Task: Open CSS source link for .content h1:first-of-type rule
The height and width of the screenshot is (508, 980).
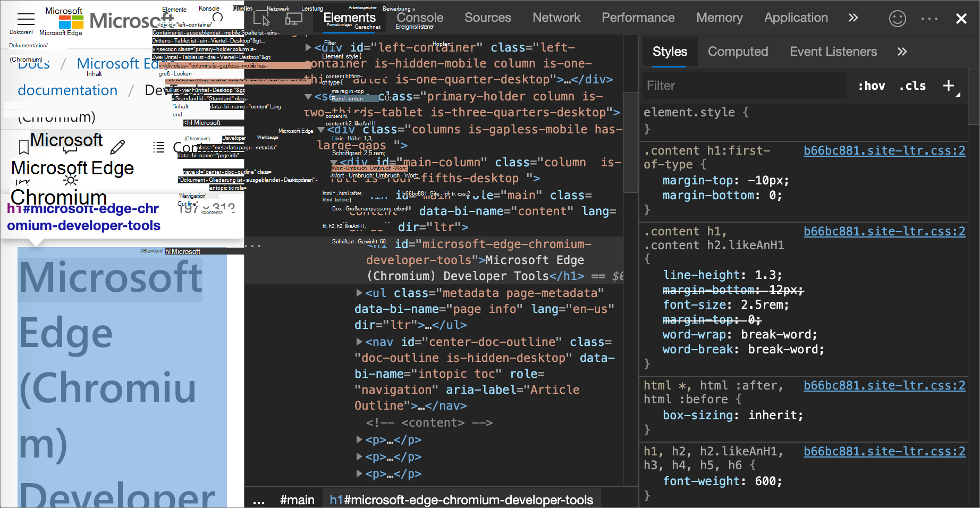Action: (x=884, y=150)
